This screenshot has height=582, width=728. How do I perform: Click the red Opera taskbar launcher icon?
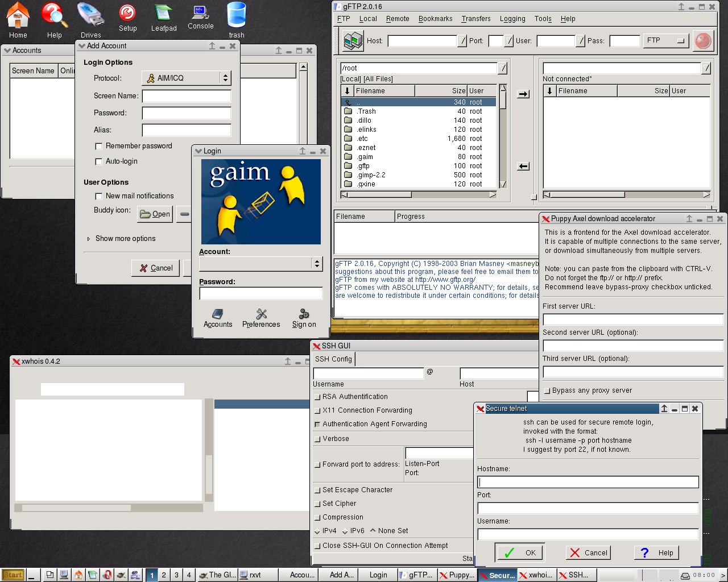tap(107, 575)
